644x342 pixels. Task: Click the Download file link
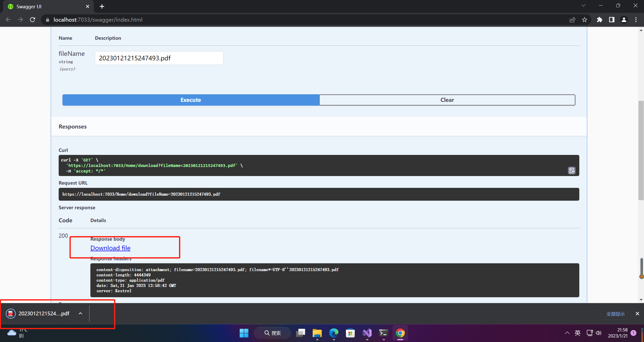coord(110,248)
